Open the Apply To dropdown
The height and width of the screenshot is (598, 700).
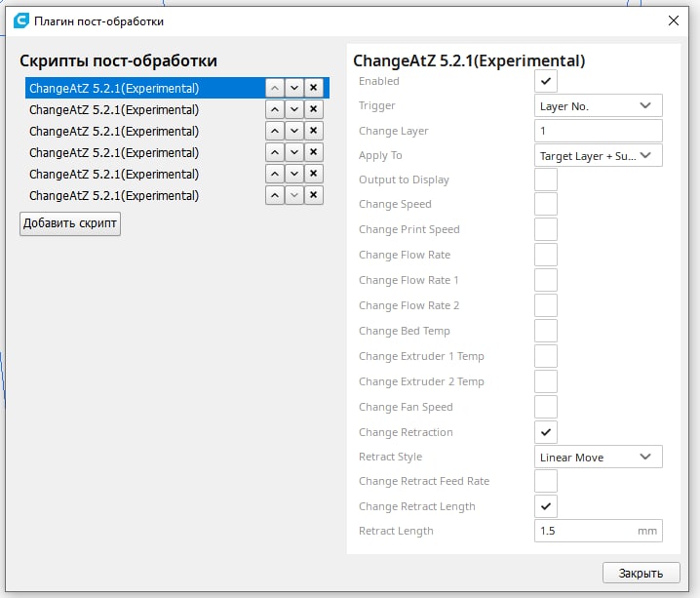pos(599,155)
